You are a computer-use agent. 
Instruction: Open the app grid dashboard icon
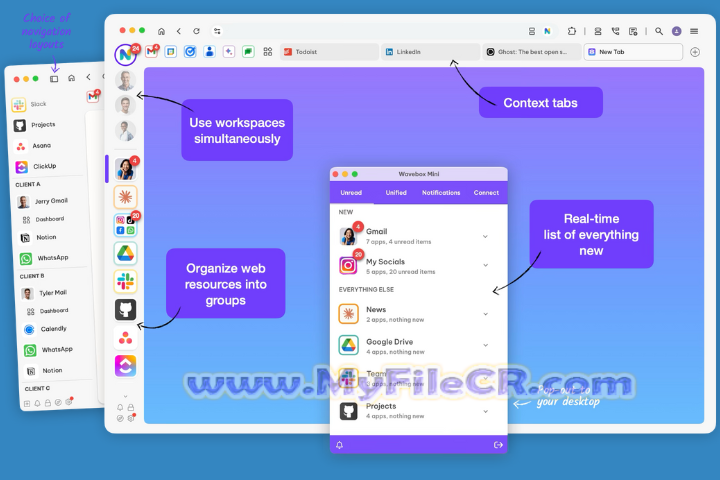(x=268, y=51)
